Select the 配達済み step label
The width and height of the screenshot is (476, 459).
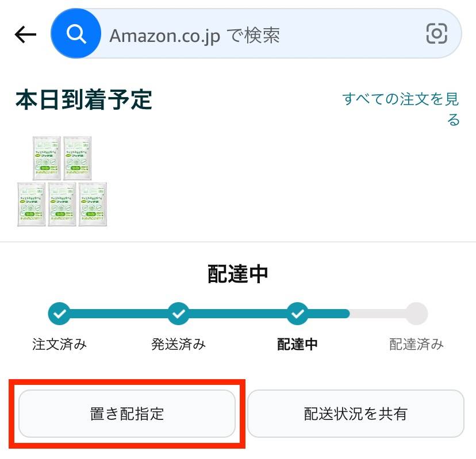[416, 344]
